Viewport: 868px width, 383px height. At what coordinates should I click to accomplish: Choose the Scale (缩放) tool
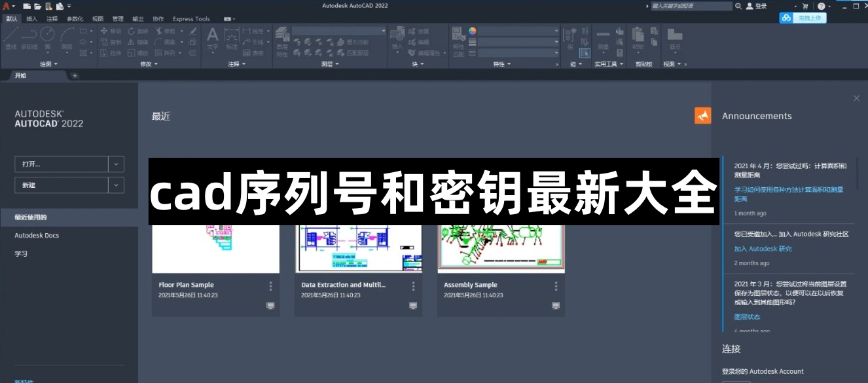[139, 53]
